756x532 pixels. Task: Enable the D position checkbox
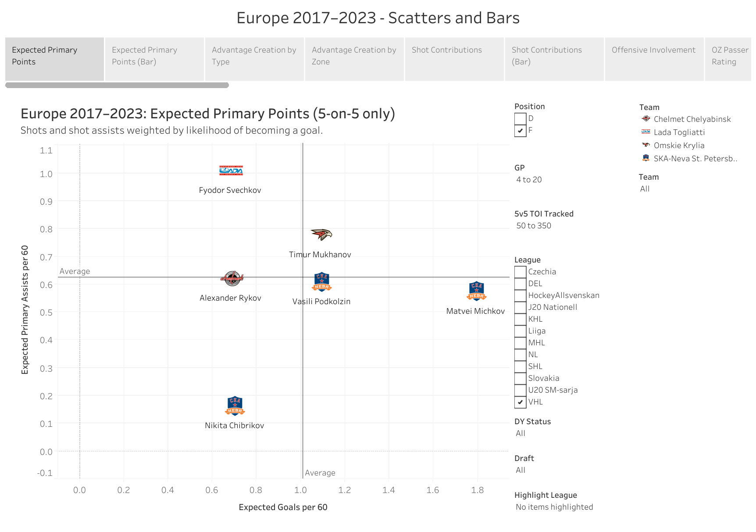click(x=520, y=119)
